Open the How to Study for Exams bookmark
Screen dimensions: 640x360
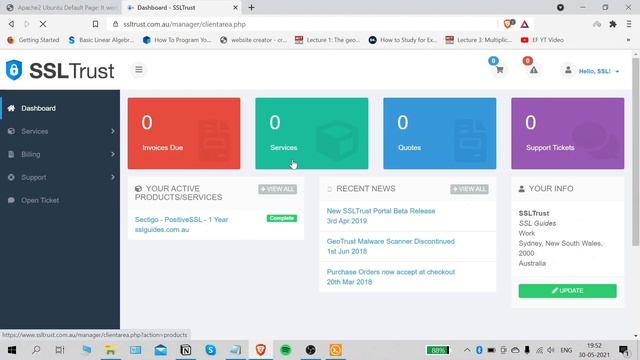click(403, 40)
